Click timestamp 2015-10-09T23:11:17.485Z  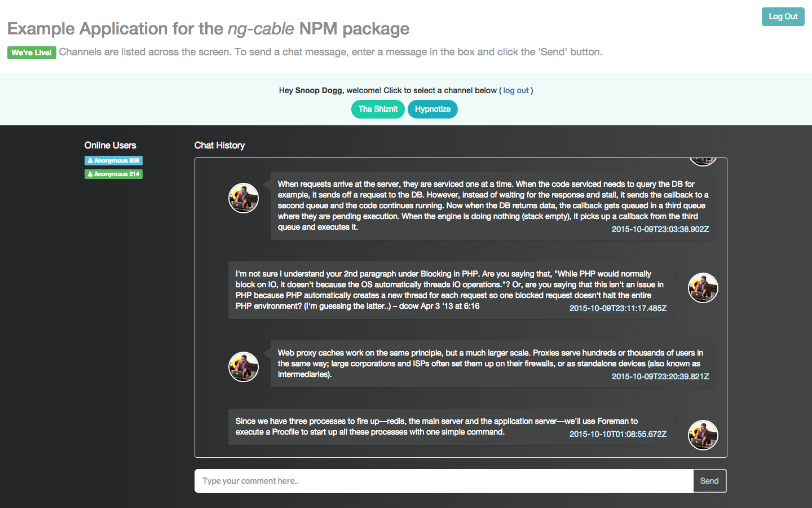point(618,308)
